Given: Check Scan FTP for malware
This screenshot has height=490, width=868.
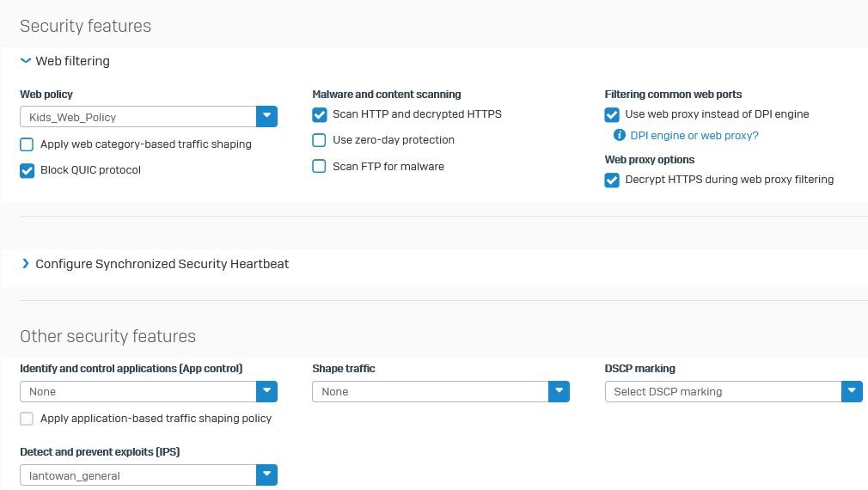Looking at the screenshot, I should pyautogui.click(x=319, y=166).
